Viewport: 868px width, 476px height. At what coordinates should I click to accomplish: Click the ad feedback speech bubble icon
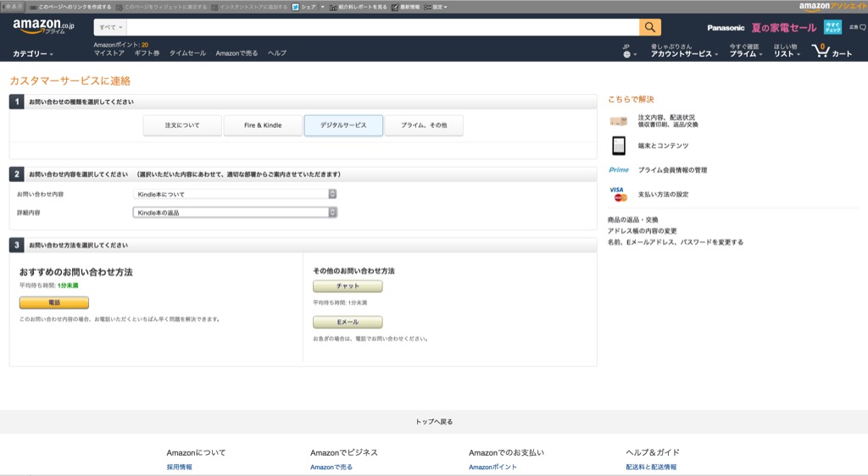[862, 27]
